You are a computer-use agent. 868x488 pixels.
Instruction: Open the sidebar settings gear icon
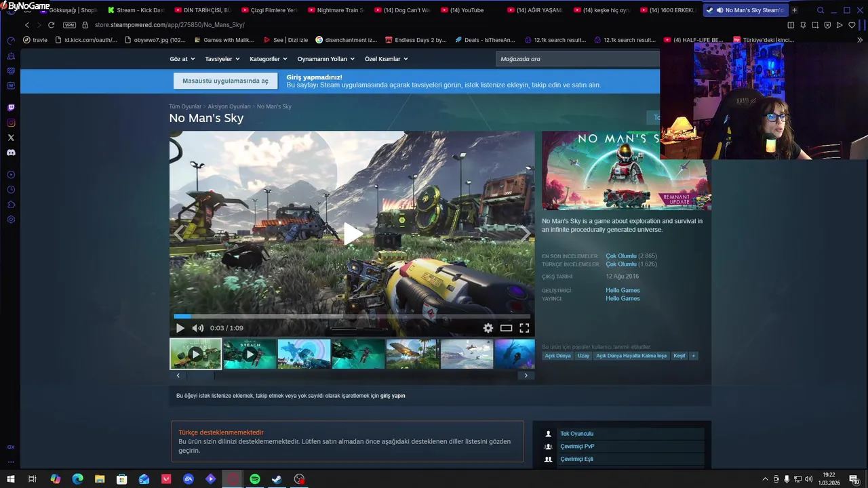11,220
